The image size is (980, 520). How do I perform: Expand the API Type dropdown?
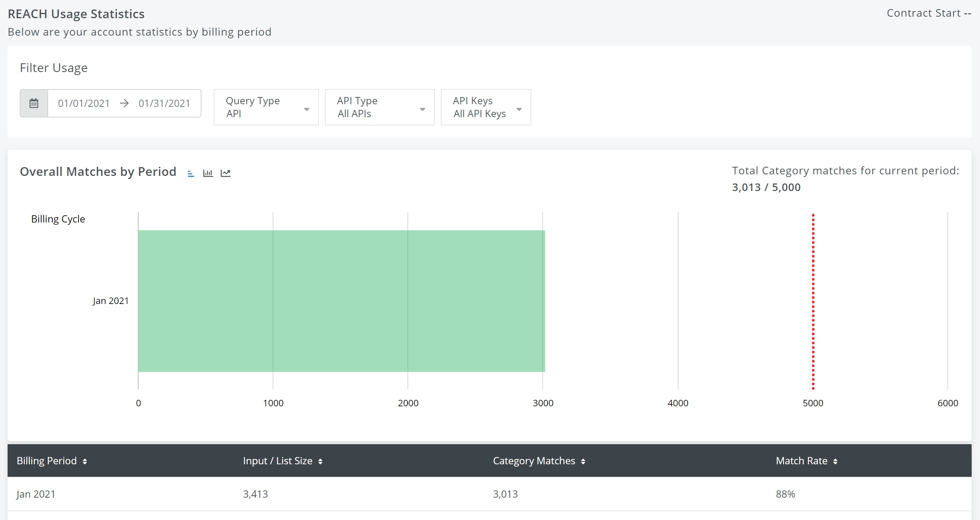[x=379, y=107]
